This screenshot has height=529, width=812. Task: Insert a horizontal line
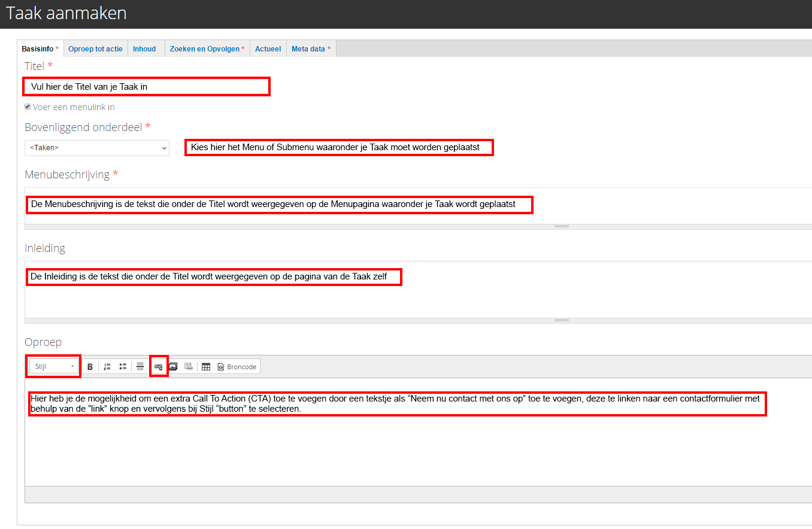(x=140, y=367)
